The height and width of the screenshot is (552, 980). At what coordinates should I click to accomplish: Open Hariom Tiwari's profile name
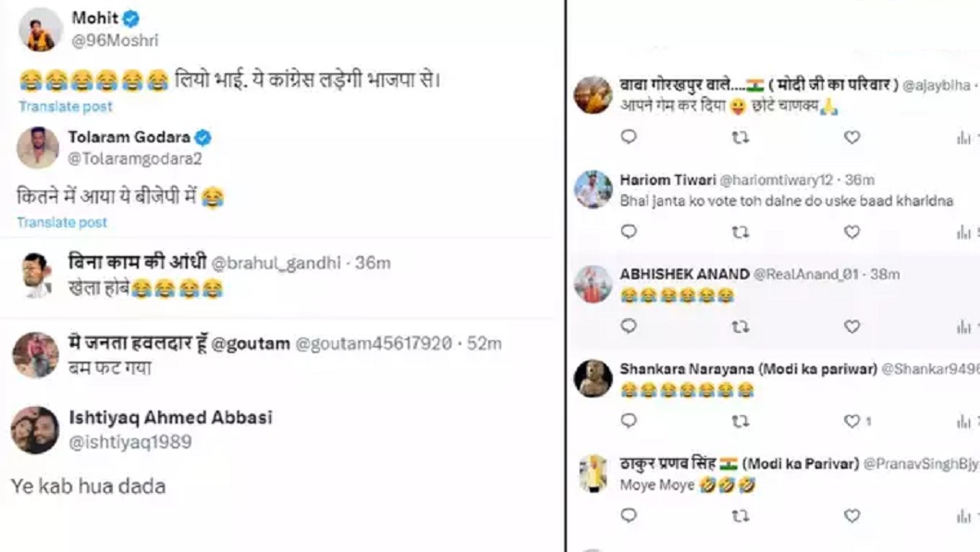pyautogui.click(x=668, y=180)
